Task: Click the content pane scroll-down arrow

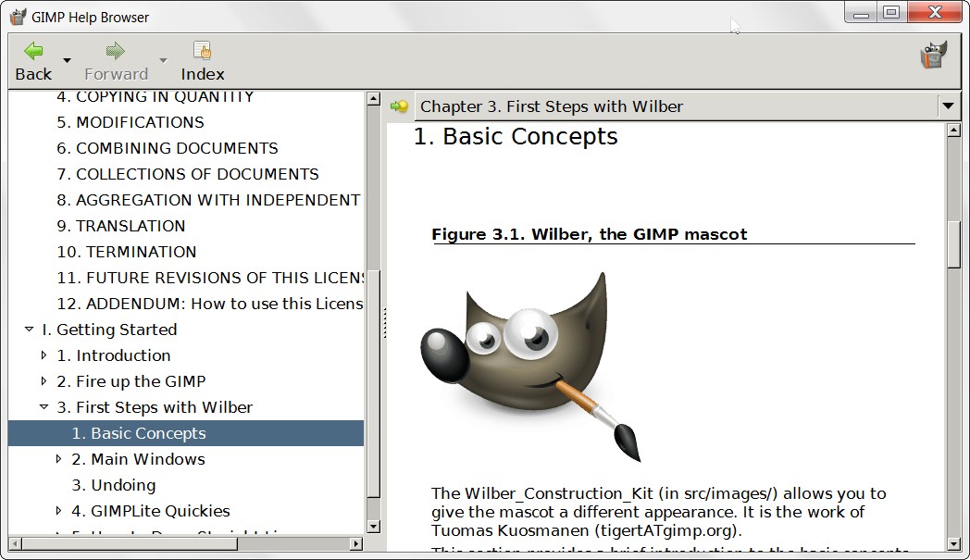Action: tap(953, 544)
